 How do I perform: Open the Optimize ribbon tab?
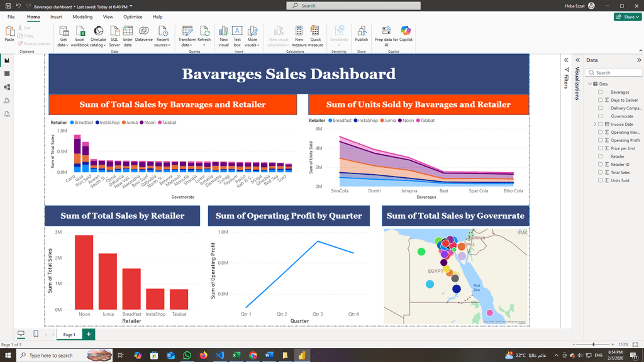pyautogui.click(x=133, y=17)
